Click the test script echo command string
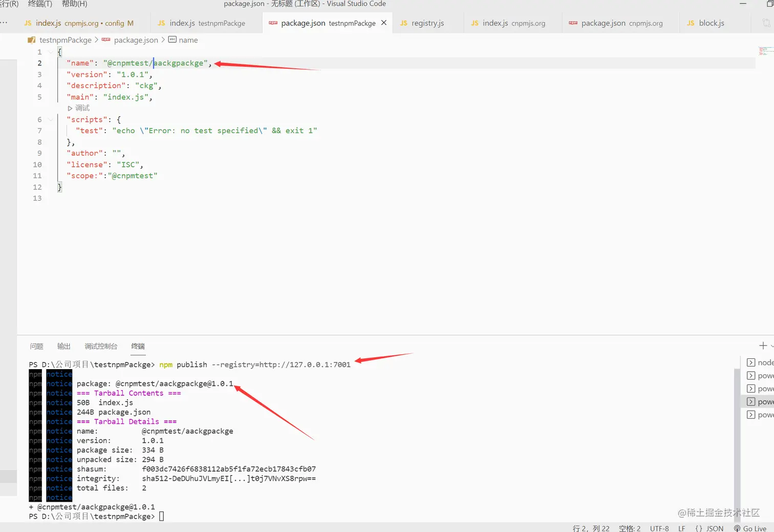The image size is (774, 532). tap(214, 131)
